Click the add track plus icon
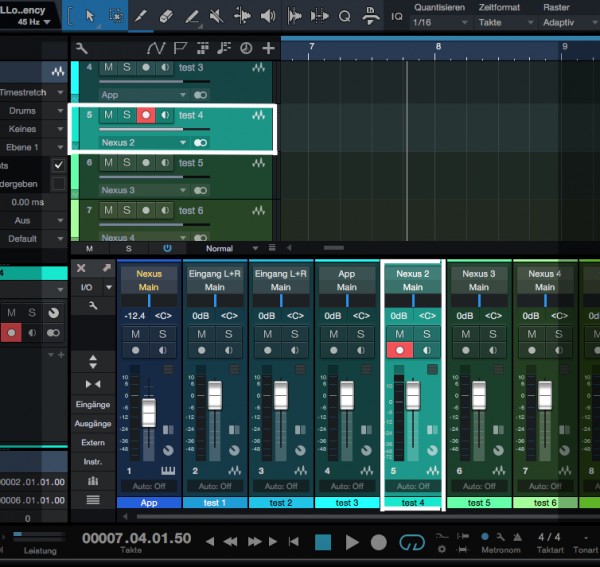Screen dimensions: 600x567 click(268, 47)
